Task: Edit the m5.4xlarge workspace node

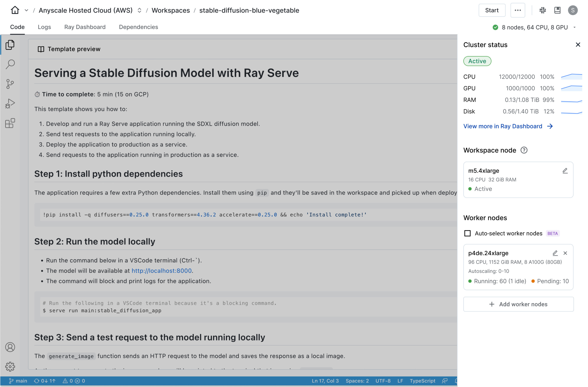Action: point(565,170)
